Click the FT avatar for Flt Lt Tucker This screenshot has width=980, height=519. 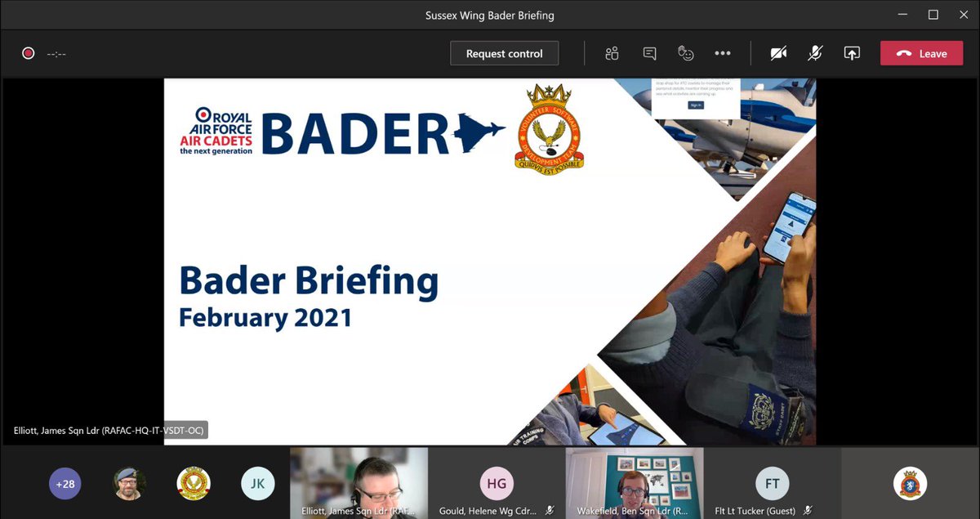pyautogui.click(x=772, y=483)
